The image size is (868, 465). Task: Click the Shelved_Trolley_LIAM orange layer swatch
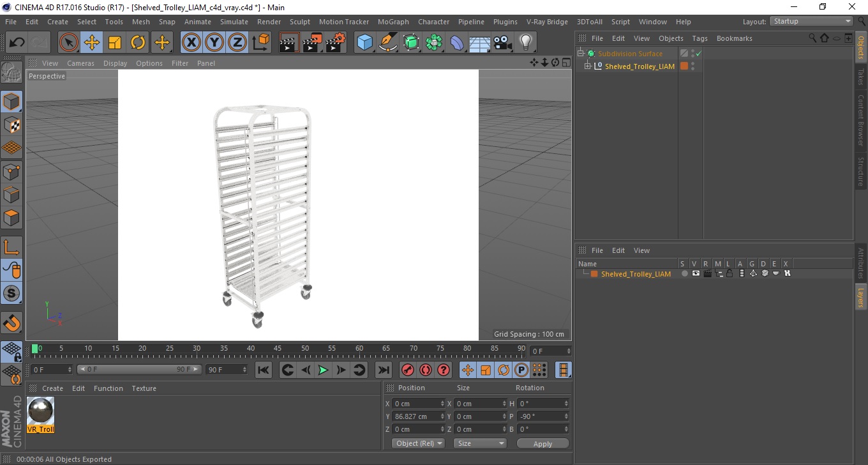pyautogui.click(x=684, y=66)
